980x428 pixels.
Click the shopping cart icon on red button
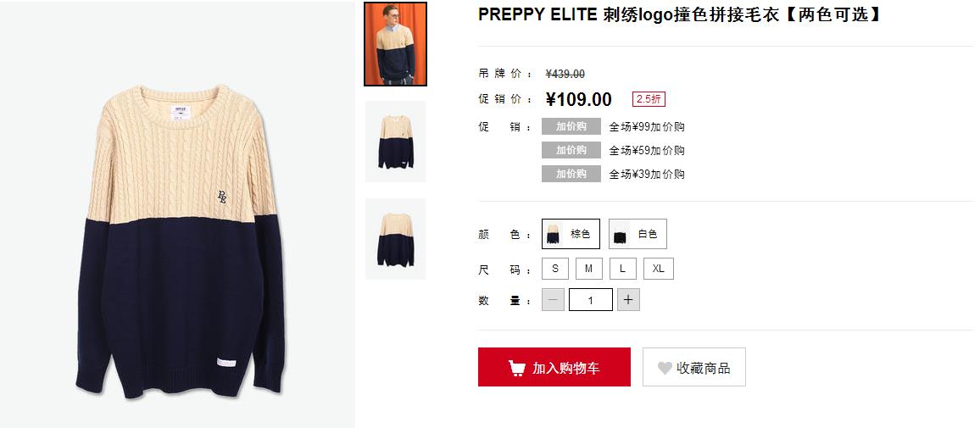click(x=516, y=368)
